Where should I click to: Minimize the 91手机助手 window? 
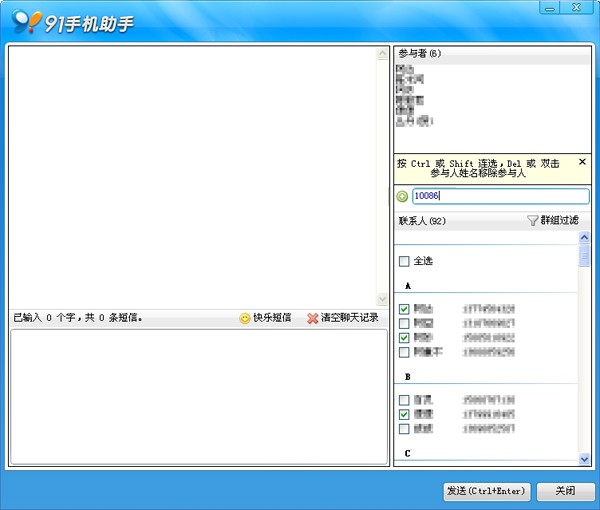click(x=549, y=8)
